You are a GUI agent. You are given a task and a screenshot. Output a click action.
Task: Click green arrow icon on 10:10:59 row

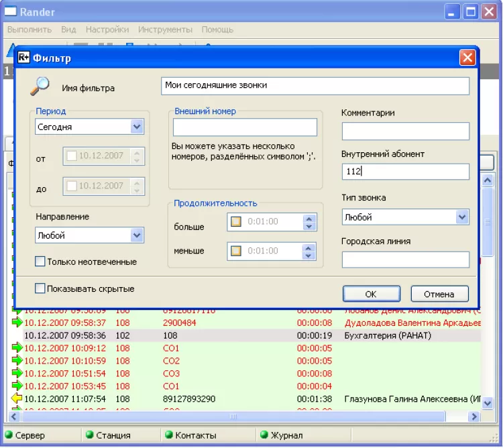(17, 360)
